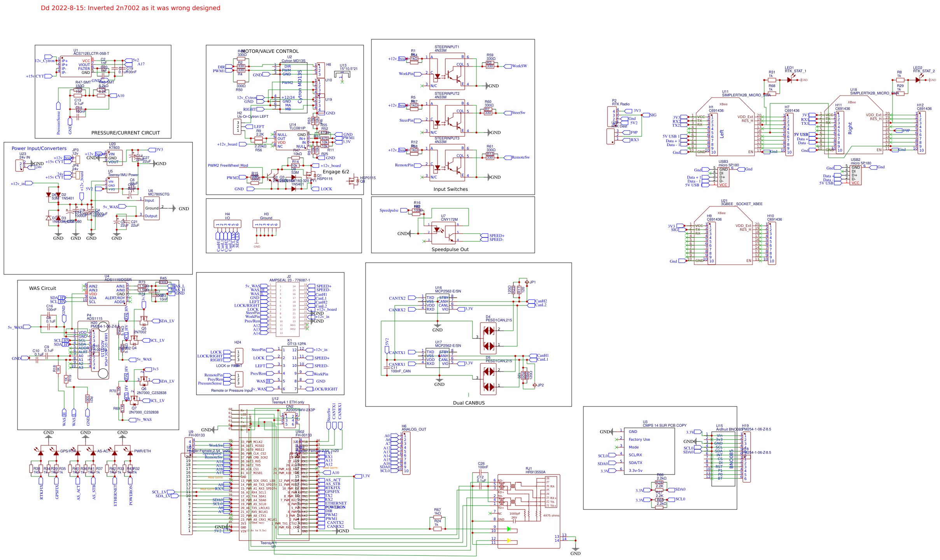Click the U13 crystal 15*10.5*21 symbol
940x560 pixels.
tap(341, 74)
